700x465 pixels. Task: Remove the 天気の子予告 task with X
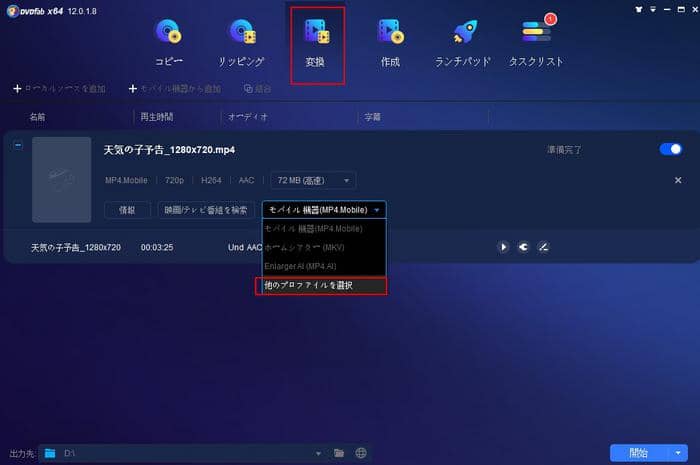[678, 180]
